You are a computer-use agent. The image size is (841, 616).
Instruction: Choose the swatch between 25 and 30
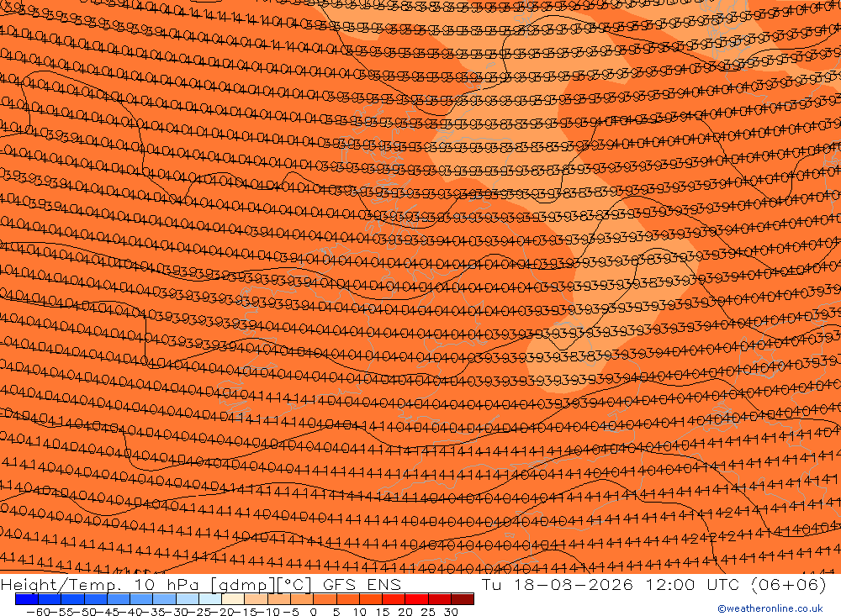click(439, 599)
